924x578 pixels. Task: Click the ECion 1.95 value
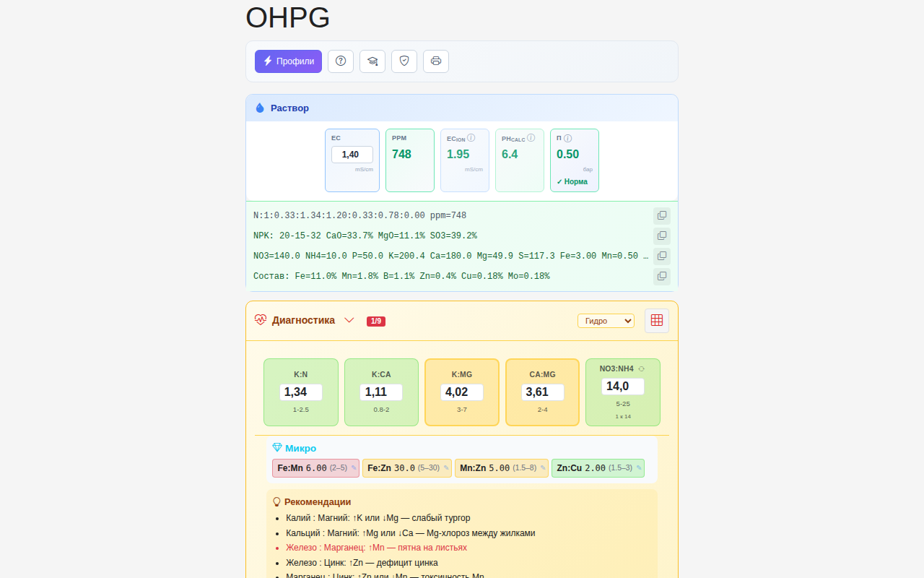458,154
